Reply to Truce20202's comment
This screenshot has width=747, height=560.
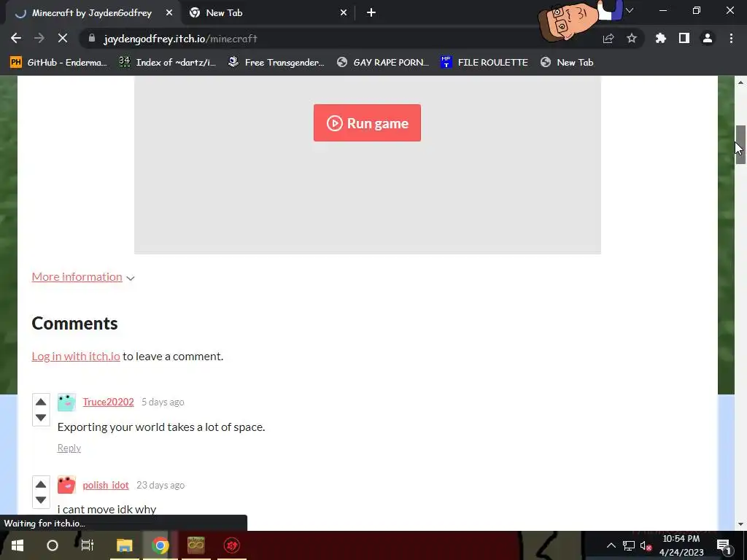click(69, 448)
